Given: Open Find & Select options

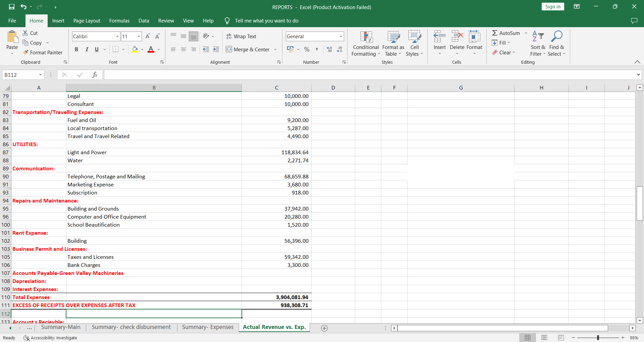Looking at the screenshot, I should [557, 44].
